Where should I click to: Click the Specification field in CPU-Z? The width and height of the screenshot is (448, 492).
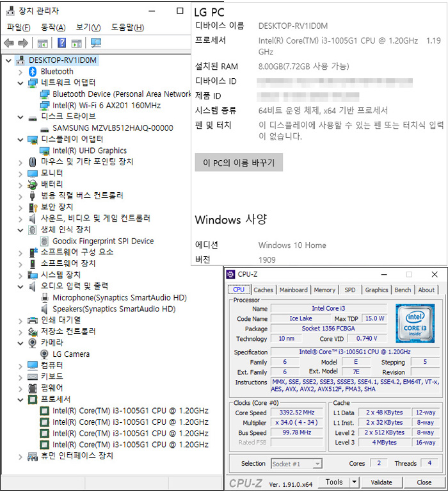pos(355,352)
